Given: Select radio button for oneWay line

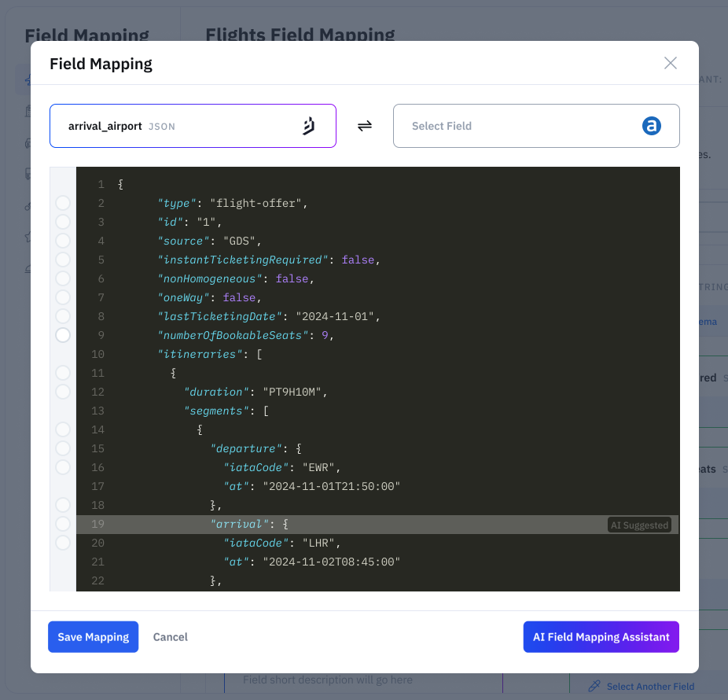Looking at the screenshot, I should pyautogui.click(x=63, y=297).
